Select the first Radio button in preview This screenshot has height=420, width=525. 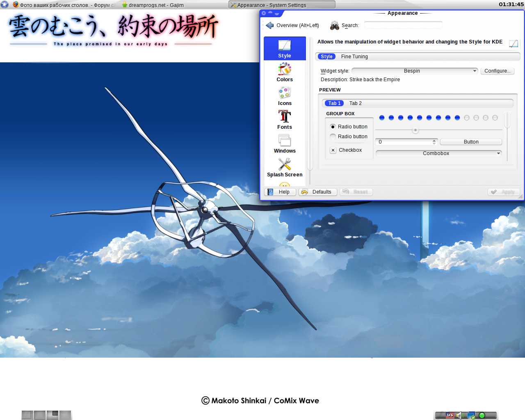pos(349,127)
